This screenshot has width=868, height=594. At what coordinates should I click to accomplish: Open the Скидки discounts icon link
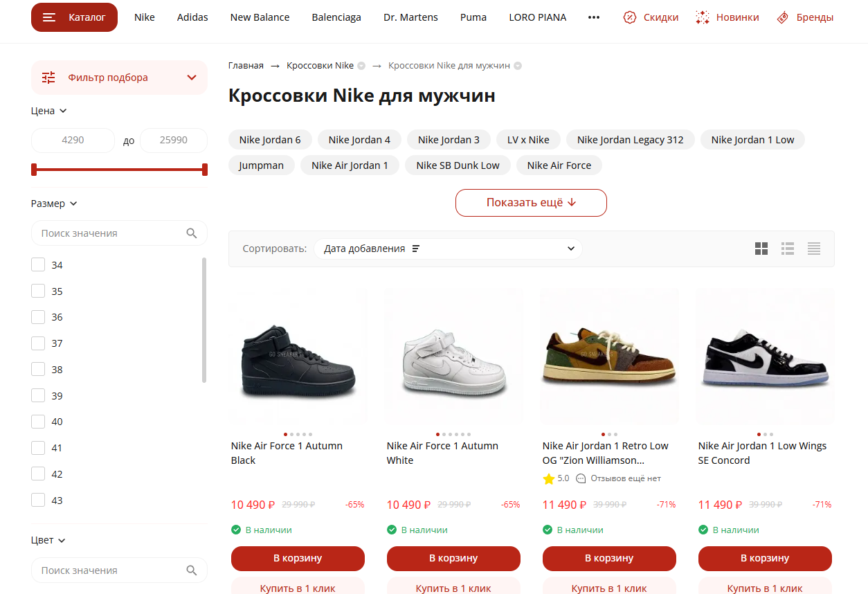click(630, 17)
